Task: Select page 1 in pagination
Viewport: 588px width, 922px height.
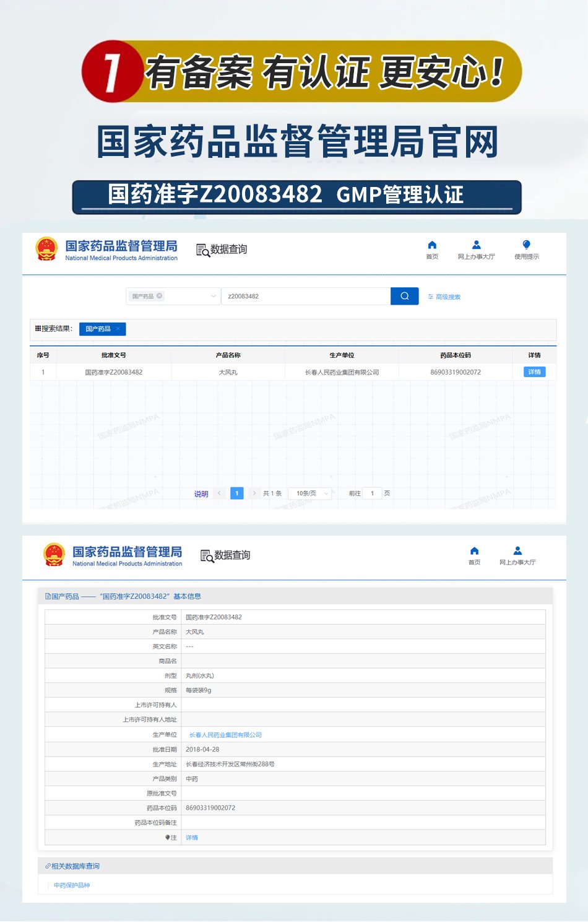Action: tap(237, 494)
